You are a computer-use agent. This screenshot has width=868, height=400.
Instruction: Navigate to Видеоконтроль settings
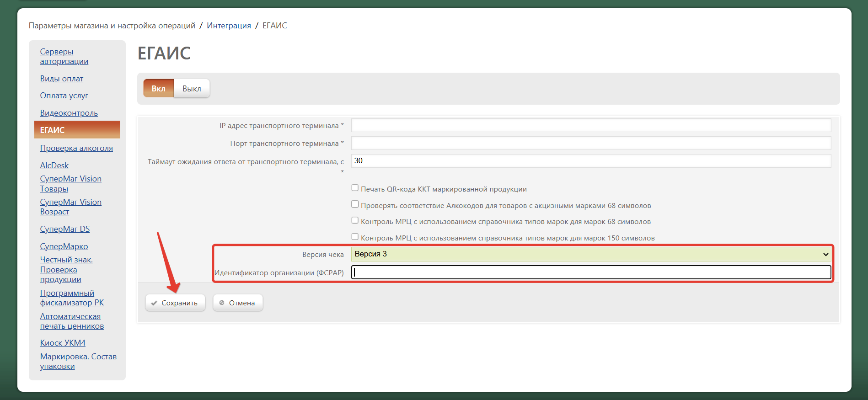click(x=69, y=113)
